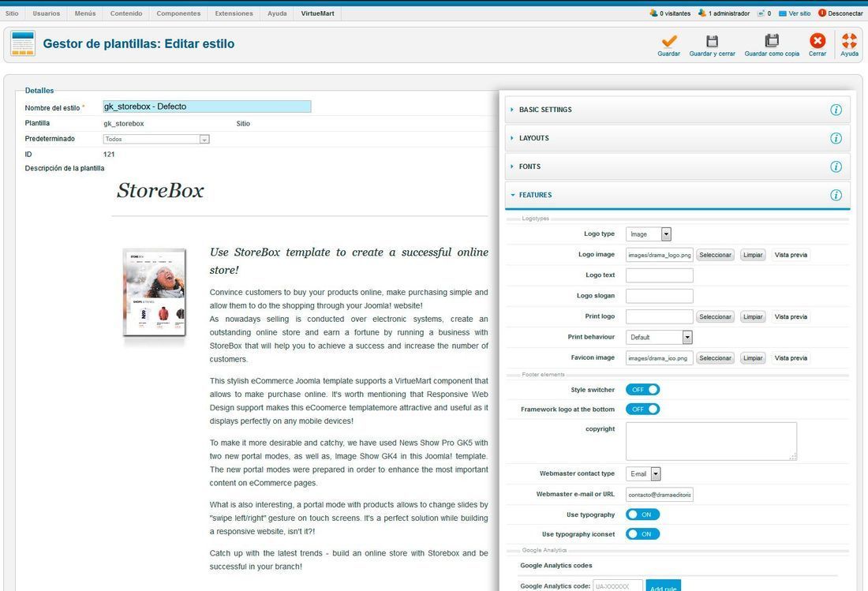Click the copyright text area
Screen dimensions: 868x591
711,441
